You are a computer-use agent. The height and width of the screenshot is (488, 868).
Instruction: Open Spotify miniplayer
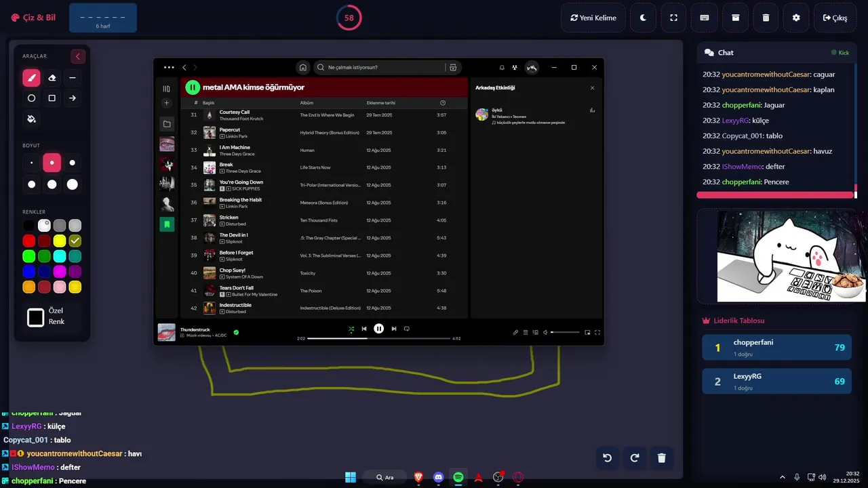(x=587, y=332)
